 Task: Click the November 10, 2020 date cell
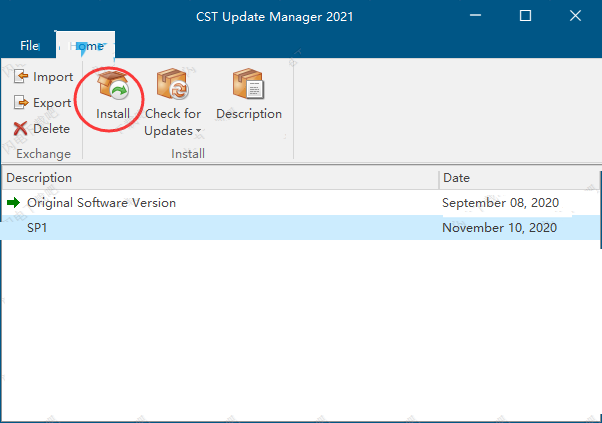(499, 228)
